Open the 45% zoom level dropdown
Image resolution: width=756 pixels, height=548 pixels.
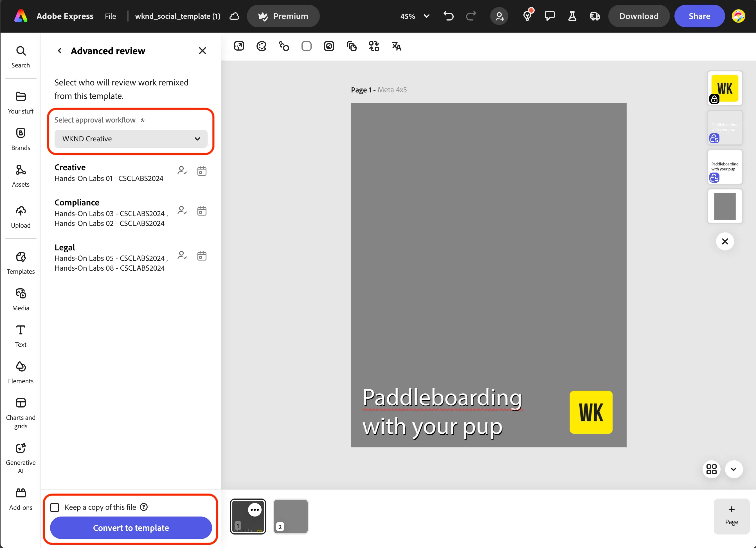point(415,16)
